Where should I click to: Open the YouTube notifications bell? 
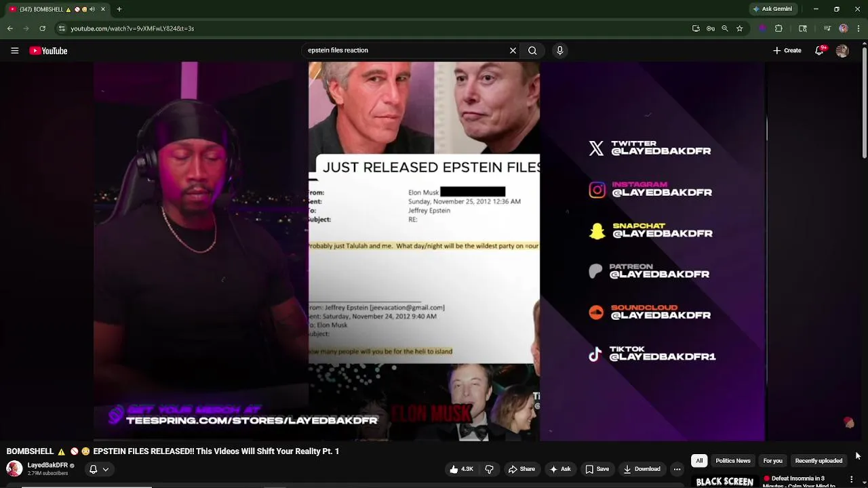tap(819, 51)
